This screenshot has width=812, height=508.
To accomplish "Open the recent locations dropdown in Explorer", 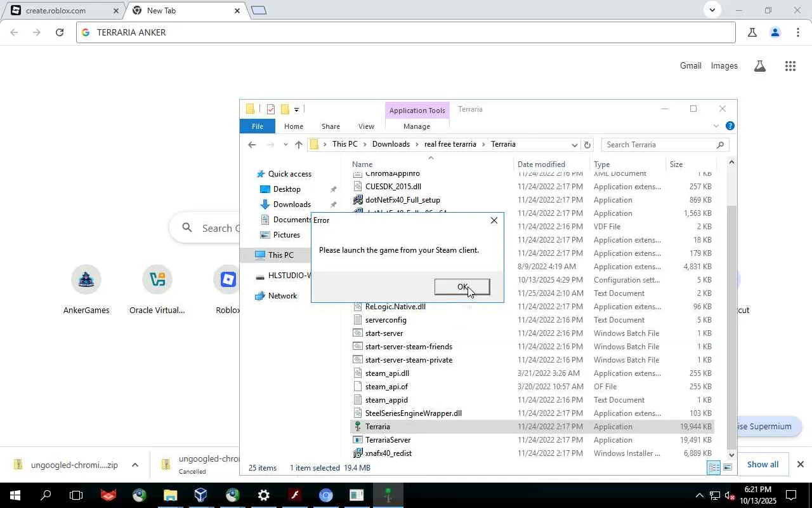I will coord(285,145).
